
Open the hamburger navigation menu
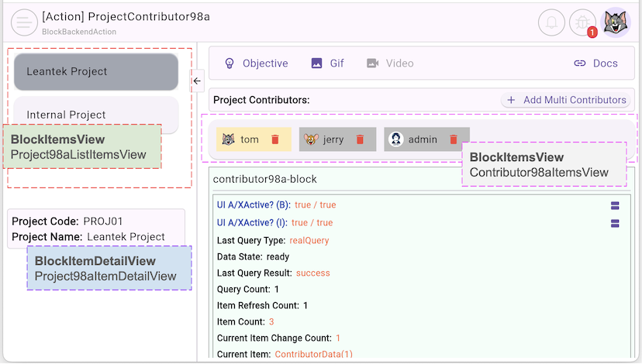click(24, 22)
